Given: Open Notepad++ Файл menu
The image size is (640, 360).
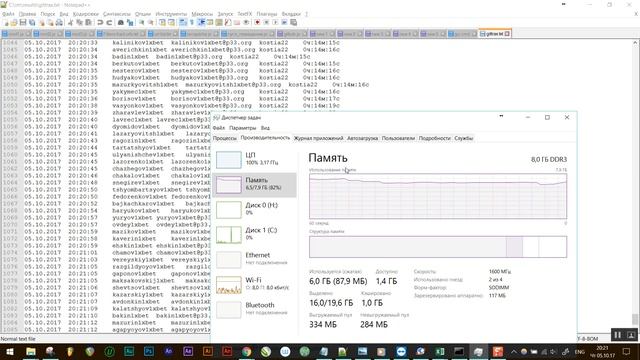Looking at the screenshot, I should tap(8, 14).
